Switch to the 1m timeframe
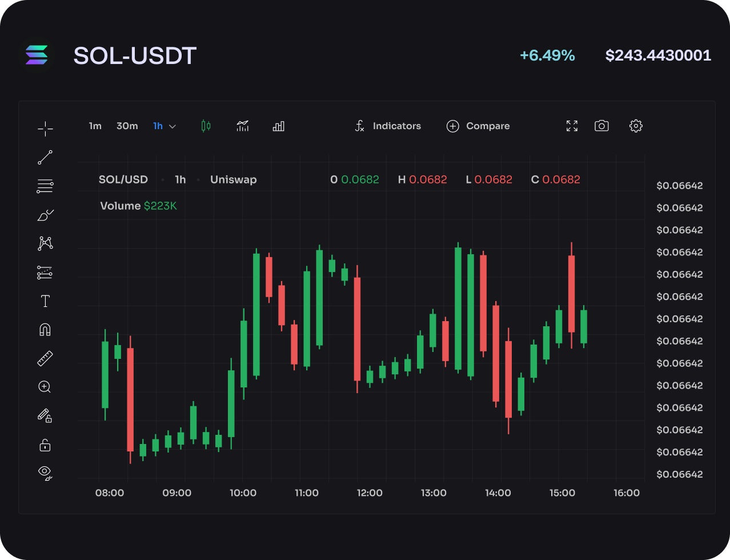Screen dimensions: 730x560 point(95,126)
